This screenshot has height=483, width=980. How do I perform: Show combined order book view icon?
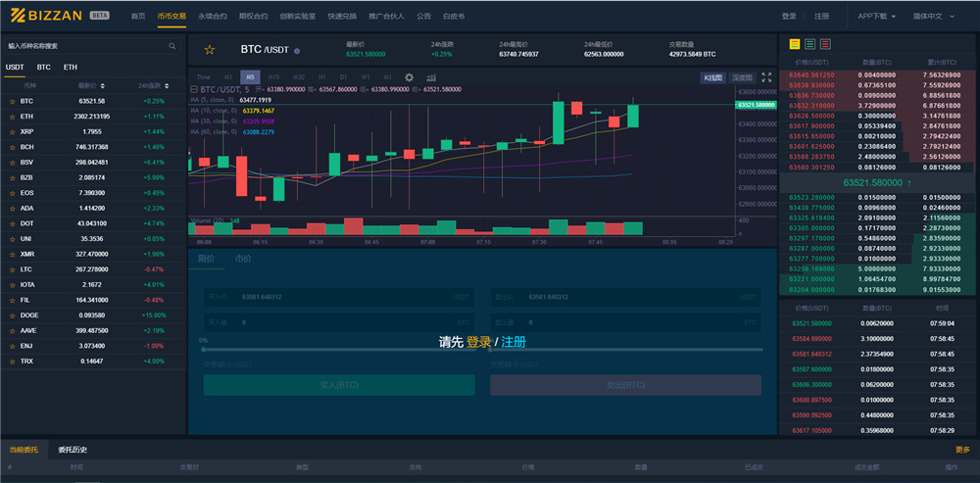tap(793, 44)
